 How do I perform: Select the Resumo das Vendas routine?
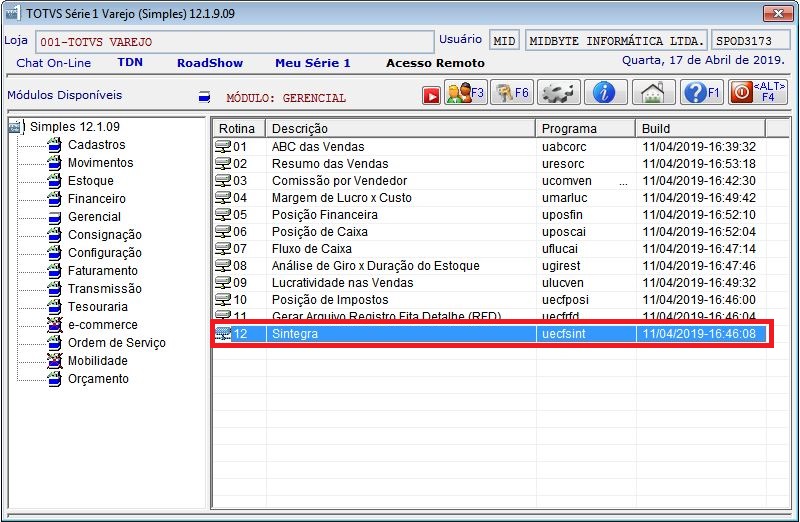coord(490,164)
